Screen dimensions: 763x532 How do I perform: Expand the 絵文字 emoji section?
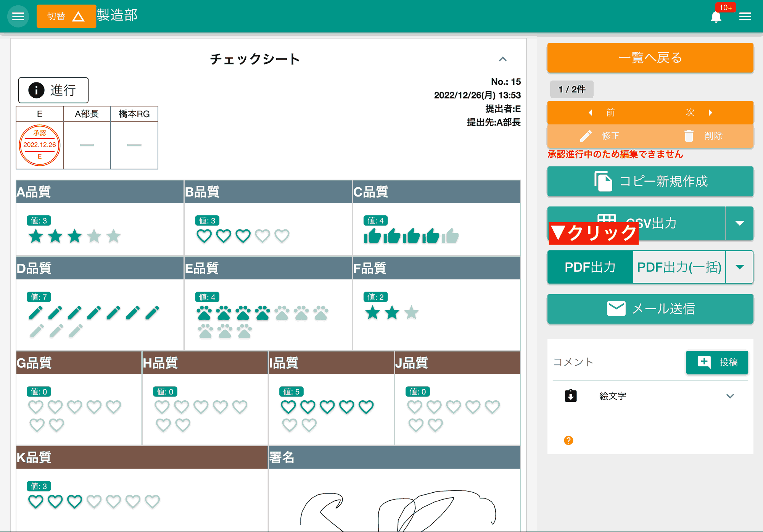[x=730, y=396]
